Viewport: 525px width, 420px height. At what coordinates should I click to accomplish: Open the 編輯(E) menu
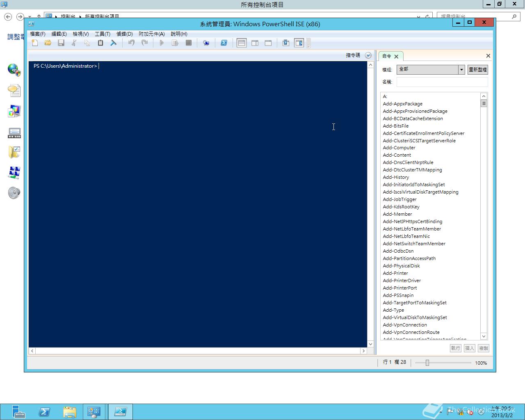pos(59,34)
